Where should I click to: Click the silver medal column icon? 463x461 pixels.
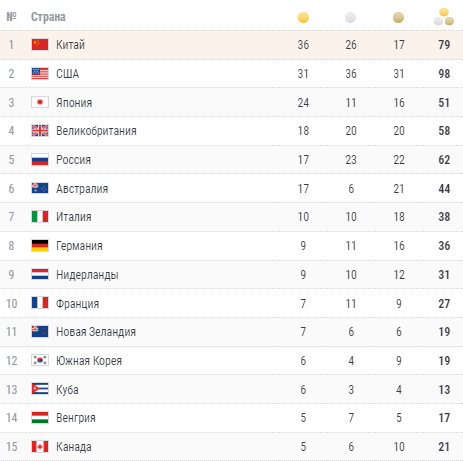[350, 17]
